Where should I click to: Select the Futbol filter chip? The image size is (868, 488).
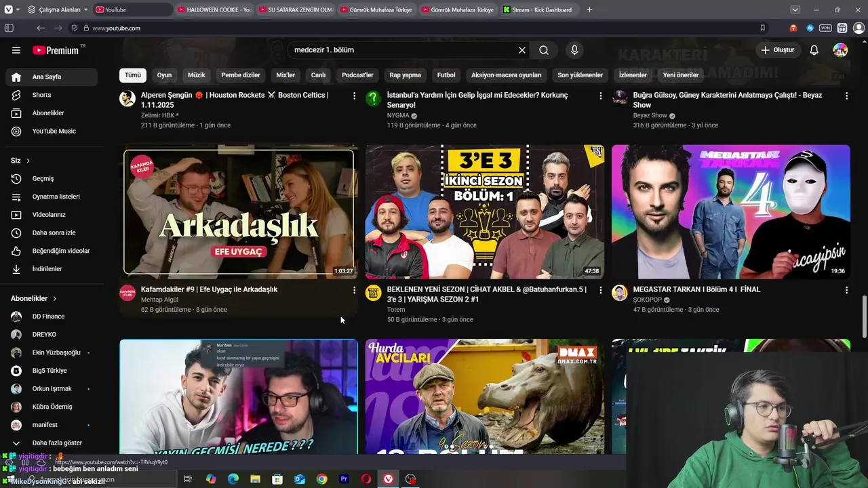pos(446,75)
